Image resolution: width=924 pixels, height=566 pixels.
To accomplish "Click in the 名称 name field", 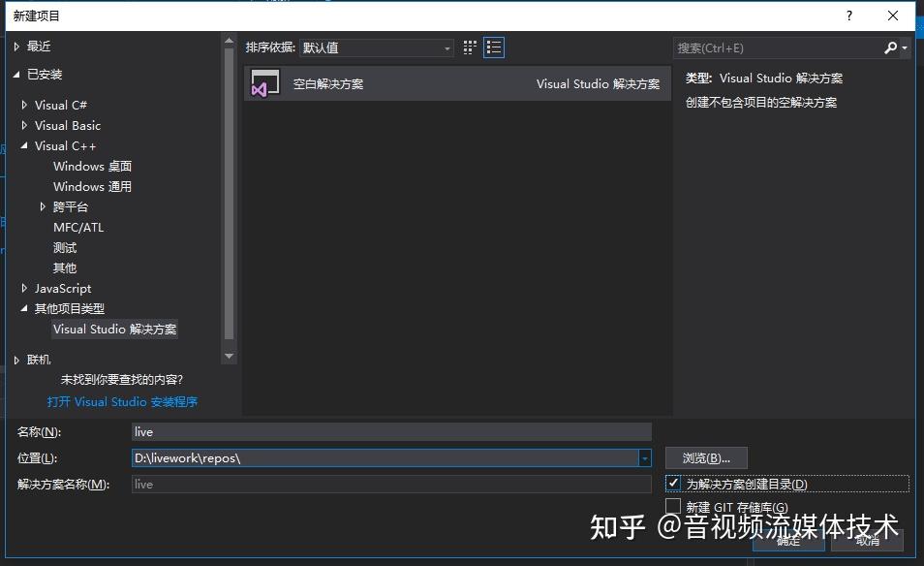I will [x=391, y=431].
